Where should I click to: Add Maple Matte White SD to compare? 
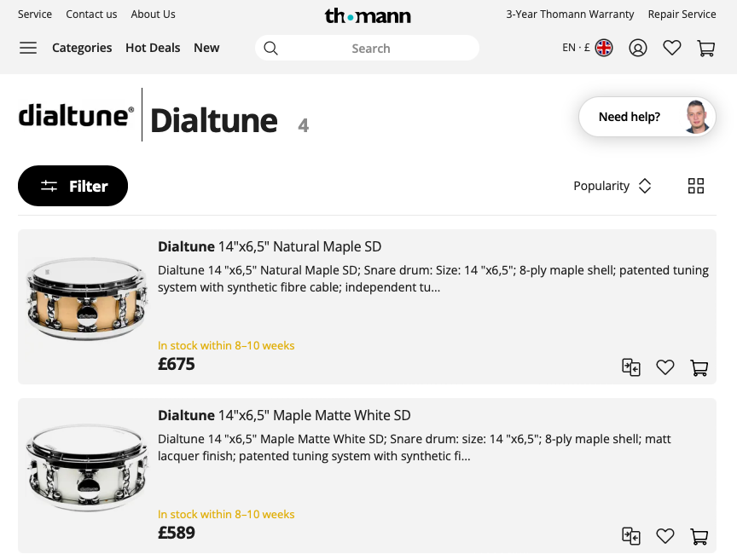coord(631,536)
